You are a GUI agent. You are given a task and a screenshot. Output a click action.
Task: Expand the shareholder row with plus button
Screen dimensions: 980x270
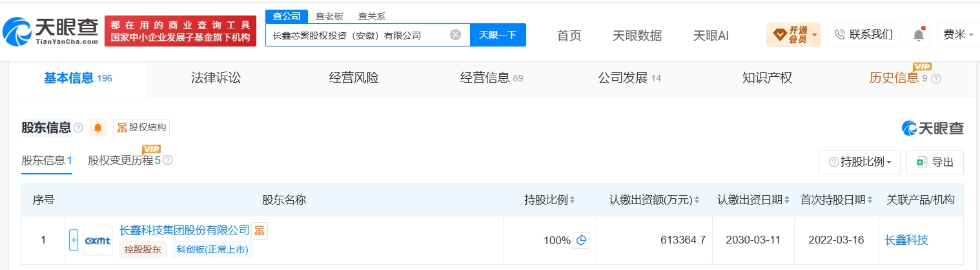click(74, 240)
